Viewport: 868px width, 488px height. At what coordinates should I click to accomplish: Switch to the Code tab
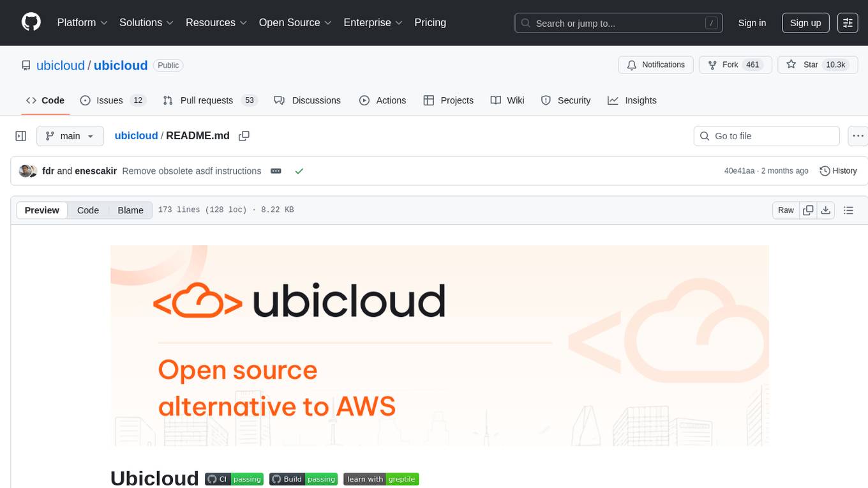[x=45, y=100]
